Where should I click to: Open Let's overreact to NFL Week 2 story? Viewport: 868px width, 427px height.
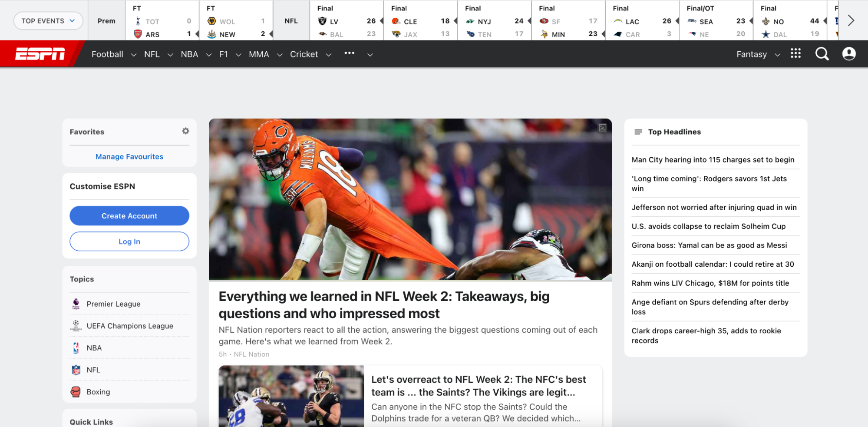click(x=479, y=386)
